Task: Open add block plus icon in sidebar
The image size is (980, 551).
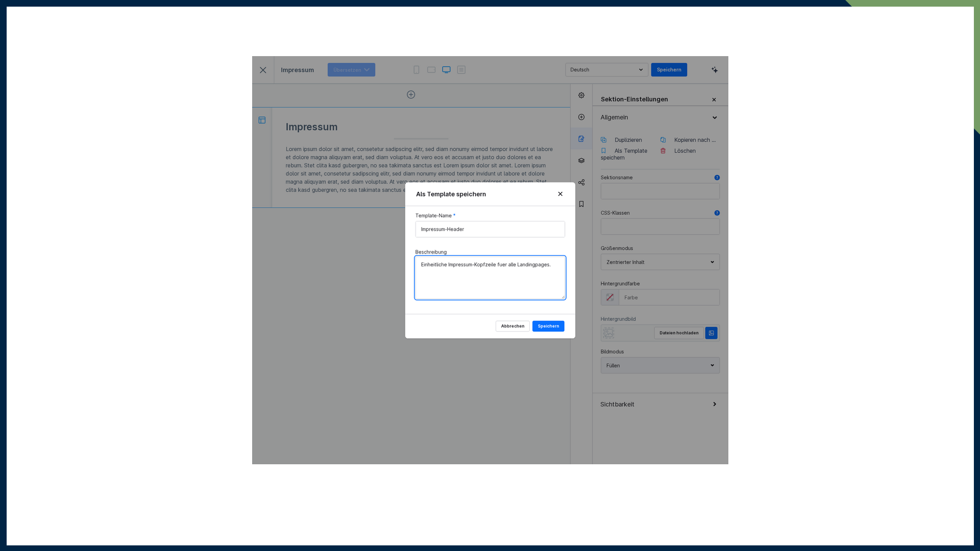Action: 581,117
